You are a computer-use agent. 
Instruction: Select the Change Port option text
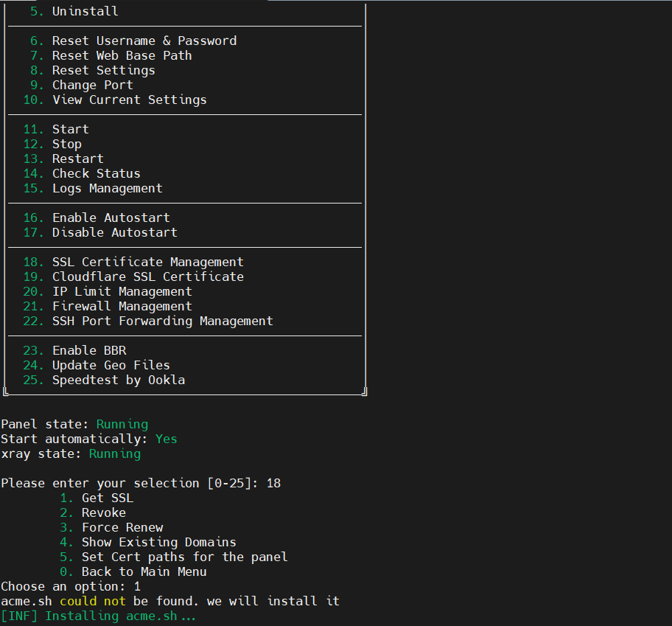pyautogui.click(x=92, y=85)
